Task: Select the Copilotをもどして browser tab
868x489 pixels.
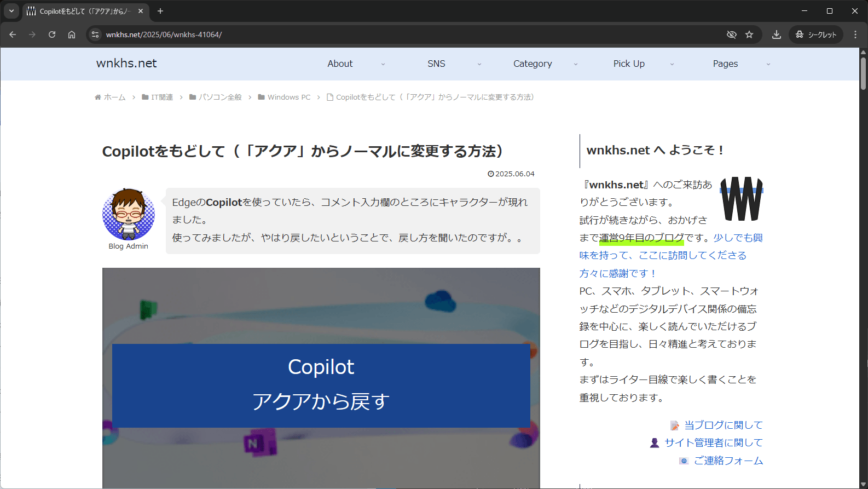Action: coord(85,11)
